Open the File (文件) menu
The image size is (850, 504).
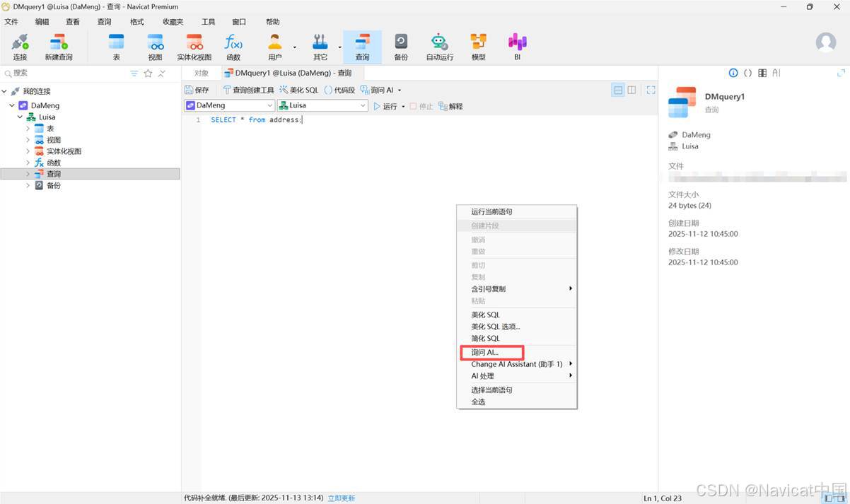click(x=11, y=22)
